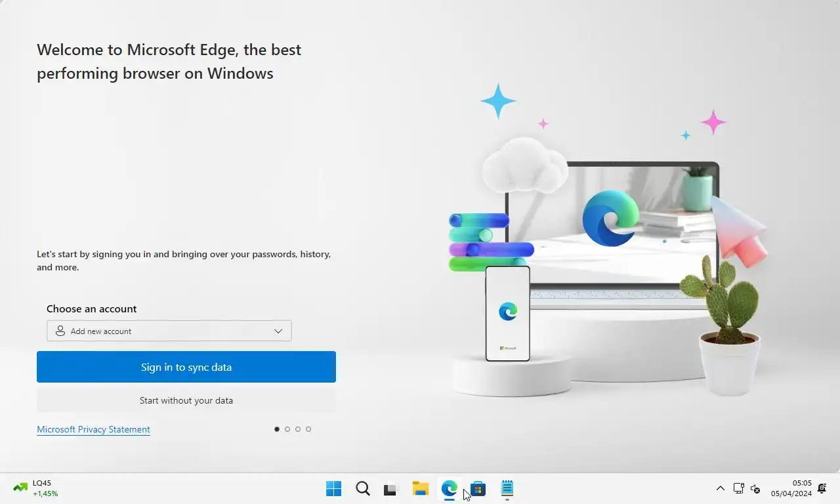Select the first page indicator dot
The width and height of the screenshot is (840, 504).
pos(277,429)
